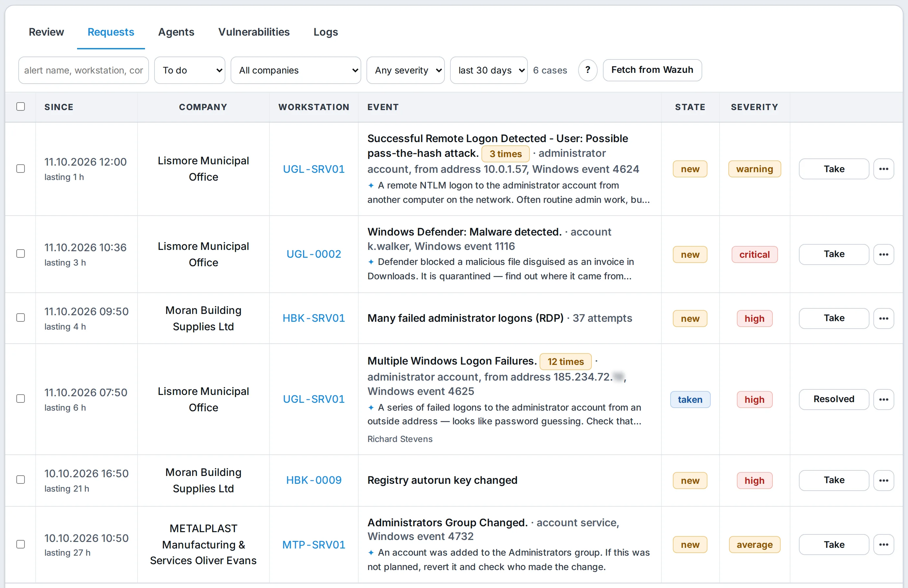
Task: Check the 11.10.2026 12:00 row checkbox
Action: 21,169
